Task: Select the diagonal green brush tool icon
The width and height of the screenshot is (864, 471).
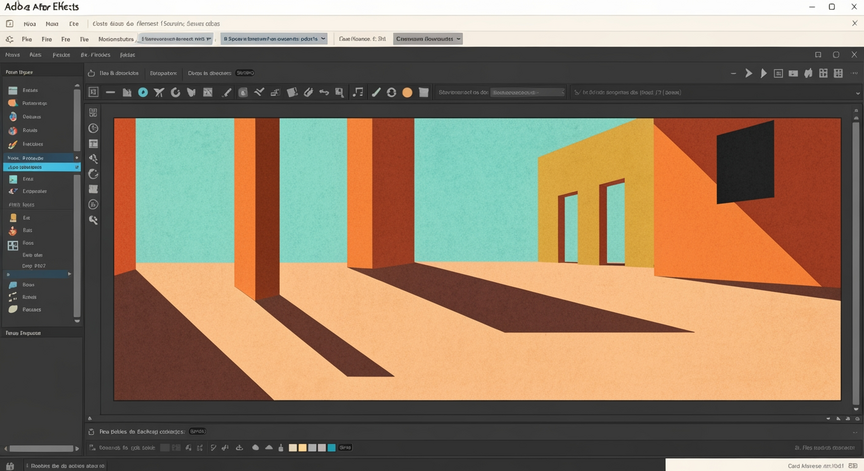Action: [376, 93]
